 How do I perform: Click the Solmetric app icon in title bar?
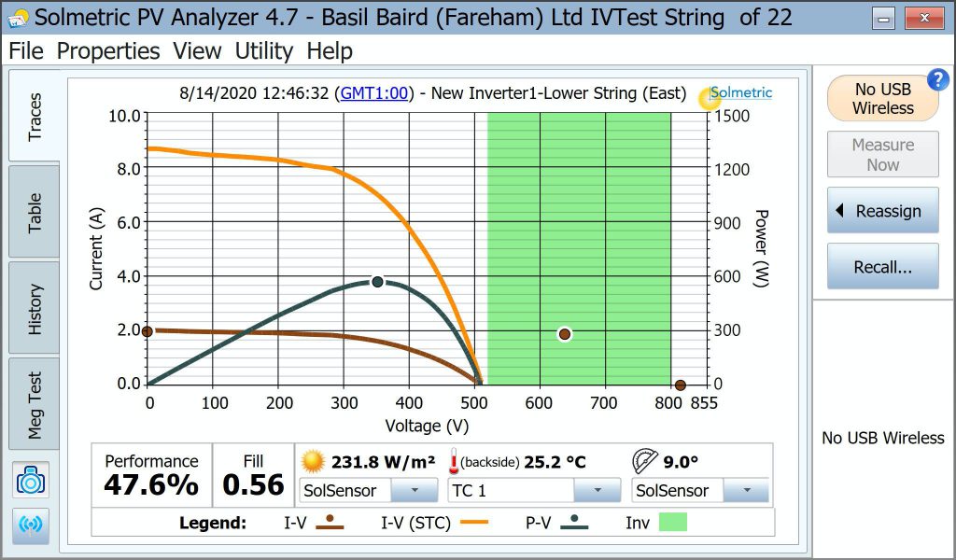click(x=17, y=18)
